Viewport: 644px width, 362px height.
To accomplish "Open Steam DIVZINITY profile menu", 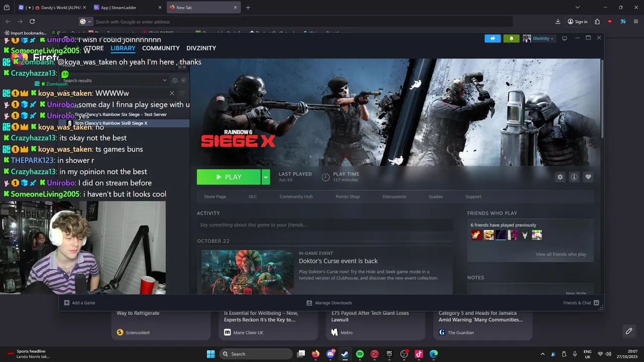I will (x=201, y=48).
